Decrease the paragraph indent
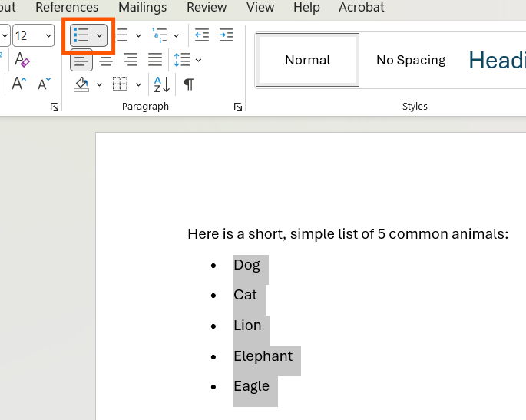Image resolution: width=526 pixels, height=420 pixels. coord(202,35)
